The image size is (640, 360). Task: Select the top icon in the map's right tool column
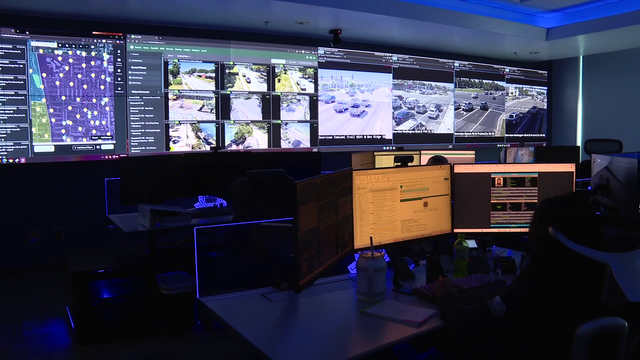click(119, 52)
